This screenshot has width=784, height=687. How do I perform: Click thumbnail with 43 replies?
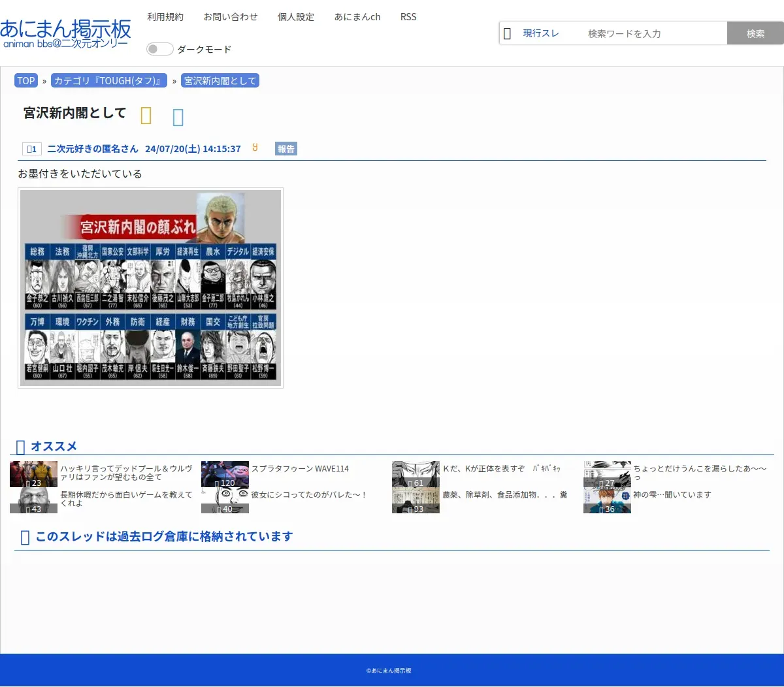pyautogui.click(x=33, y=500)
